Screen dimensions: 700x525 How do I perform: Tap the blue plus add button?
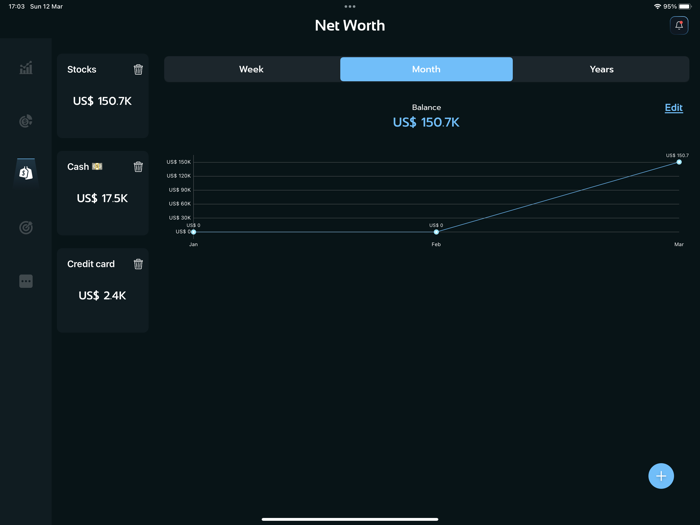661,476
